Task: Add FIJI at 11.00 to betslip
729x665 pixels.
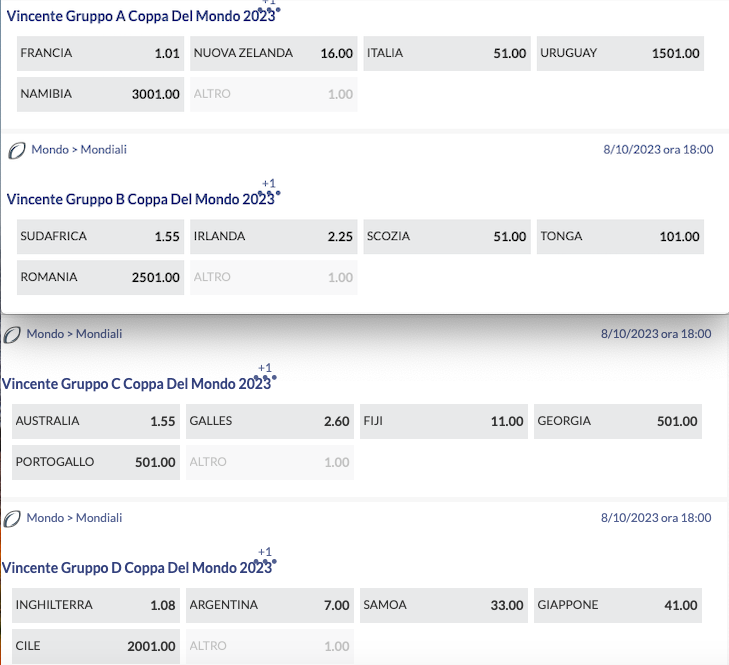Action: pyautogui.click(x=443, y=421)
